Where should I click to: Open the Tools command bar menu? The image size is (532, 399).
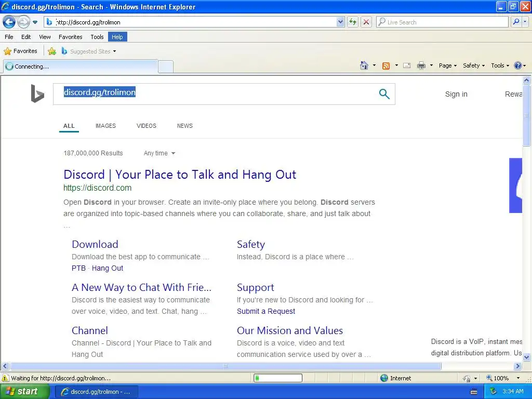(x=500, y=65)
